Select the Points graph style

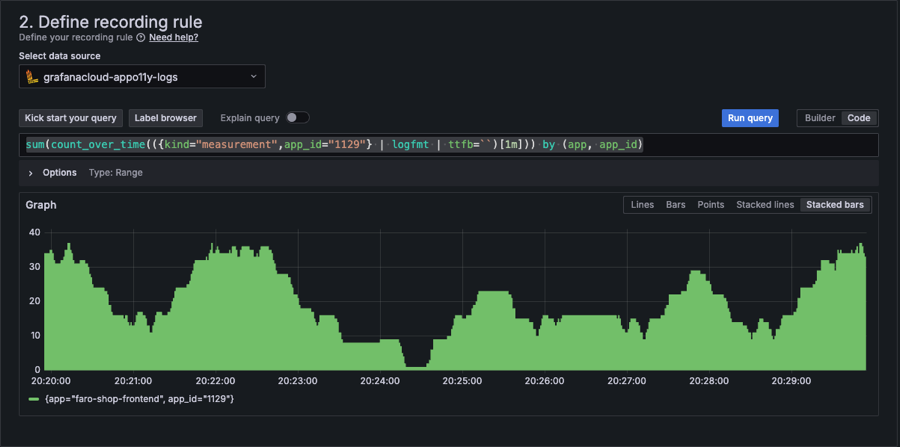click(x=711, y=205)
